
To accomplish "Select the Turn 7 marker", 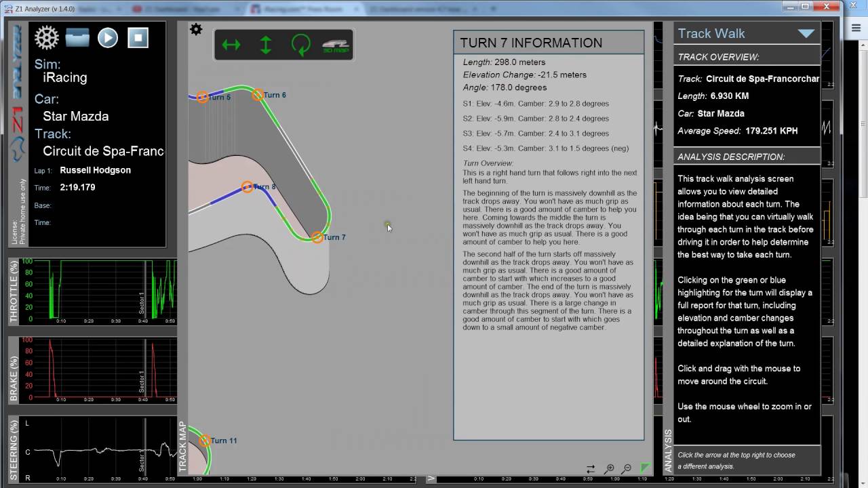I will click(x=317, y=237).
